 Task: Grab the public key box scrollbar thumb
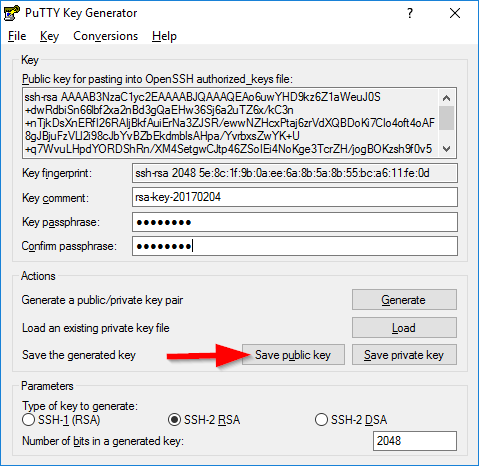[x=446, y=118]
